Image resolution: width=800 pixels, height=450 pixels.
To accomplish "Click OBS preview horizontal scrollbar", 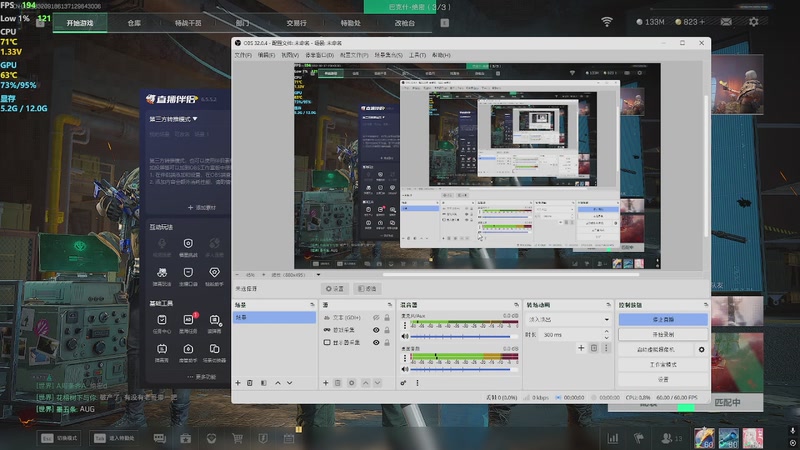I will pos(510,274).
